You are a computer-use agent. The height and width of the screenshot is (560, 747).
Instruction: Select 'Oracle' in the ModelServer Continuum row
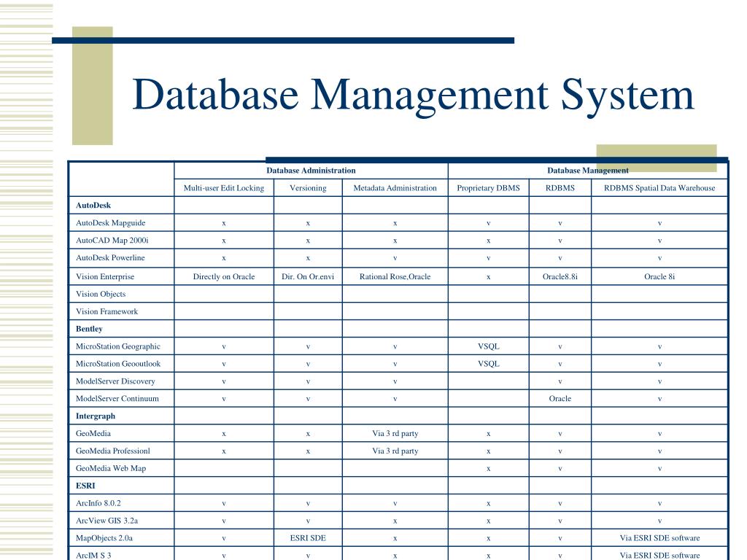point(560,399)
